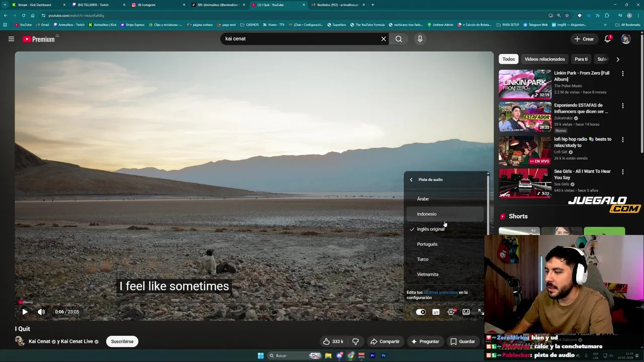Open the PARA SETUP bookmarks folder
Viewport: 644px width, 362px height.
tap(508, 25)
